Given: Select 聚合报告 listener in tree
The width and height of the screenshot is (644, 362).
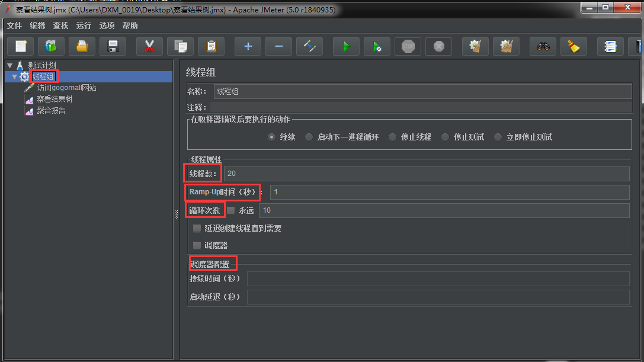Looking at the screenshot, I should (51, 111).
